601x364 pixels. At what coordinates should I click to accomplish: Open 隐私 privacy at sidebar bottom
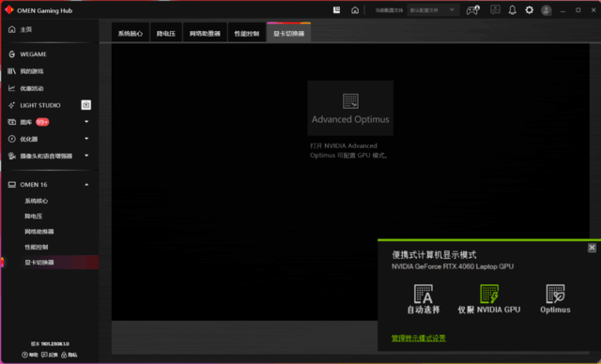[x=69, y=355]
